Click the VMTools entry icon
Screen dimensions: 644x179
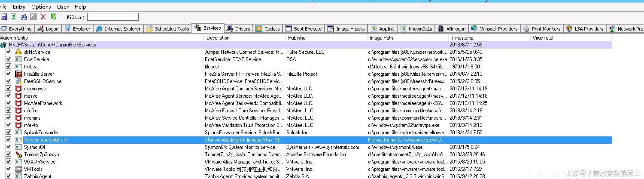click(x=18, y=169)
